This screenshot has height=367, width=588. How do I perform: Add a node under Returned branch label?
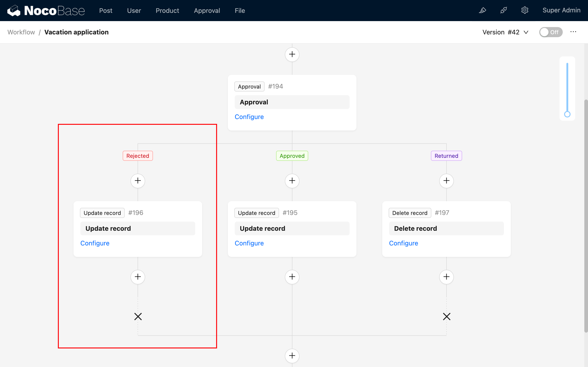(446, 181)
